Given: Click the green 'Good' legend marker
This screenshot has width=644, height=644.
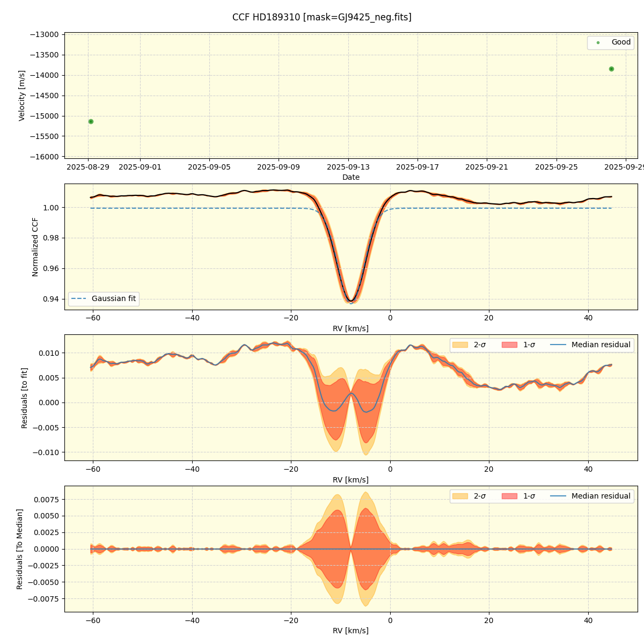Looking at the screenshot, I should tap(598, 42).
